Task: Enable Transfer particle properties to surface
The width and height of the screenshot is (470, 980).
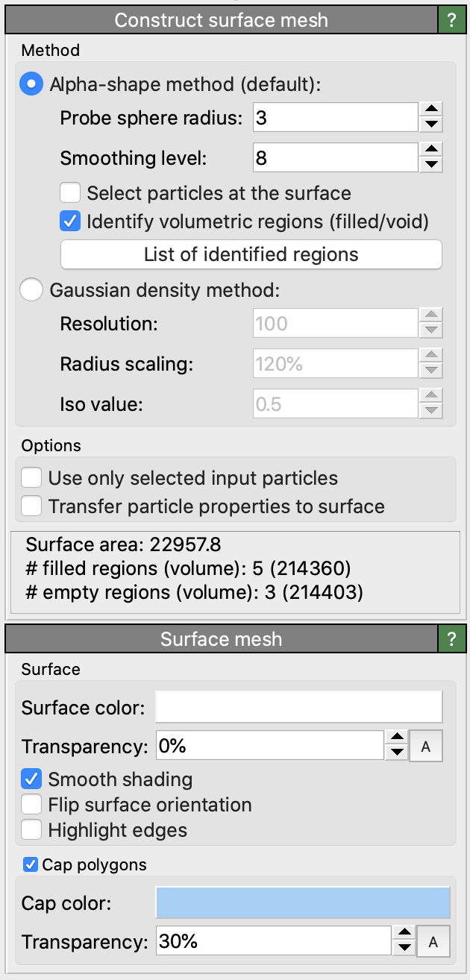Action: (32, 506)
